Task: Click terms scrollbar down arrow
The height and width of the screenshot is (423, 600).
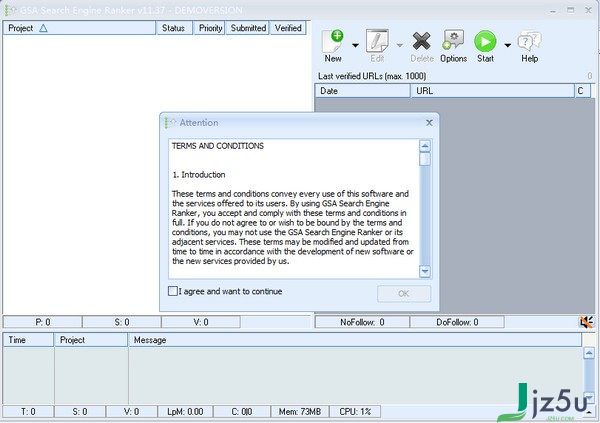Action: [425, 271]
